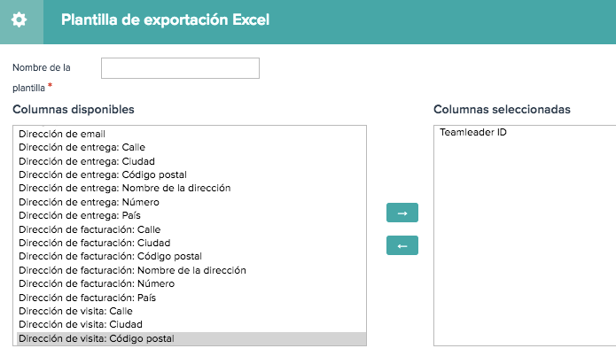
Task: Click the settings gear icon in header
Action: [19, 19]
